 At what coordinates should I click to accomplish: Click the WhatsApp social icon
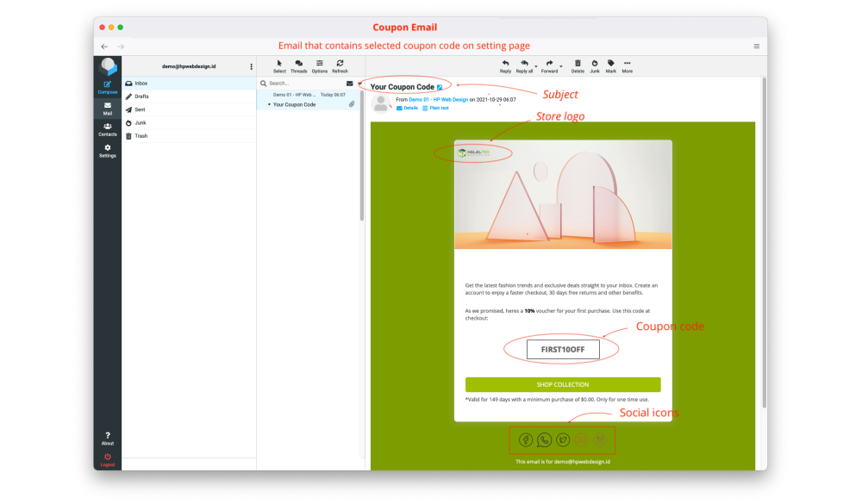[x=544, y=440]
